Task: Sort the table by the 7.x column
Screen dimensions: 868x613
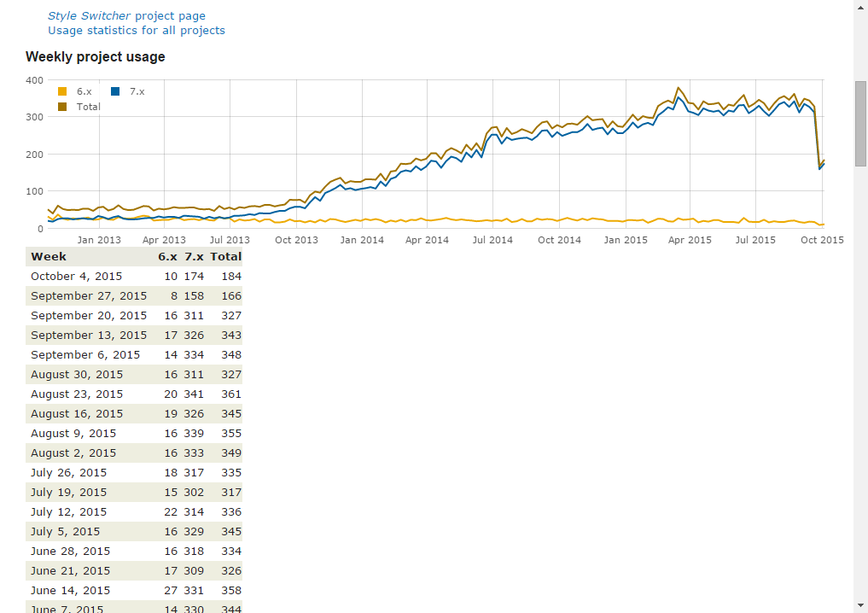Action: [x=194, y=256]
